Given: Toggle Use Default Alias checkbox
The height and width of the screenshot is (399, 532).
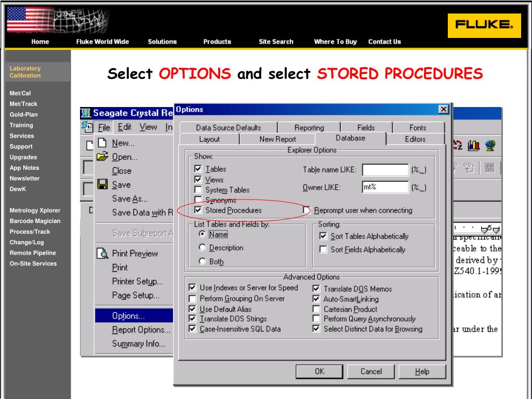Looking at the screenshot, I should point(192,309).
